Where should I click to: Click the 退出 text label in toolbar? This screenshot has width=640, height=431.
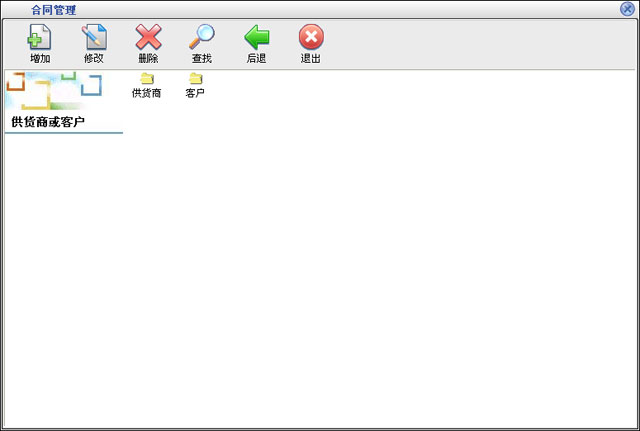coord(311,59)
